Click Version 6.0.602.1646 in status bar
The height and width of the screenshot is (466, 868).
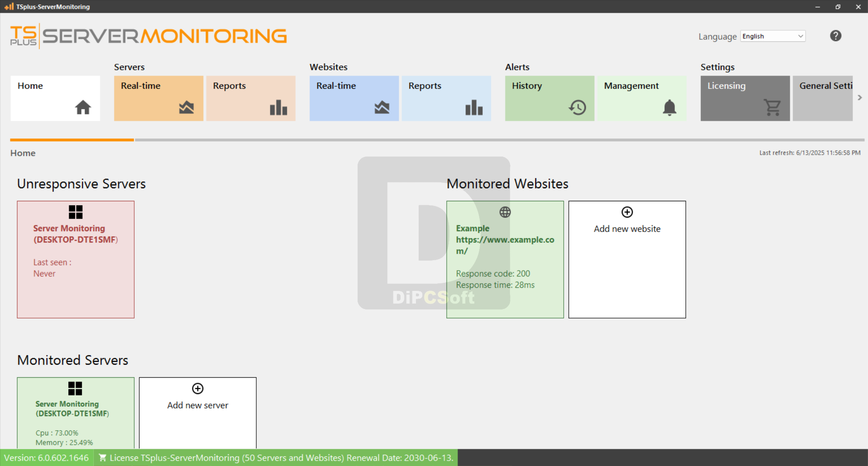click(x=47, y=458)
